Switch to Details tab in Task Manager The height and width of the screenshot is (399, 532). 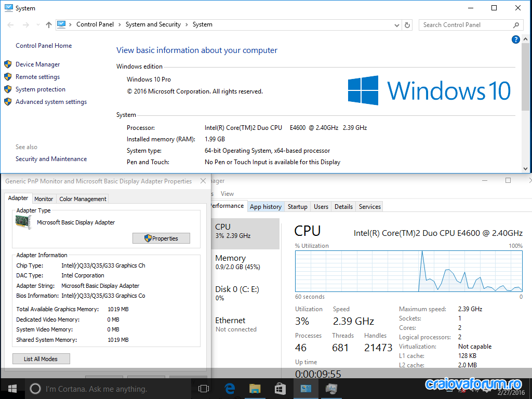(344, 207)
